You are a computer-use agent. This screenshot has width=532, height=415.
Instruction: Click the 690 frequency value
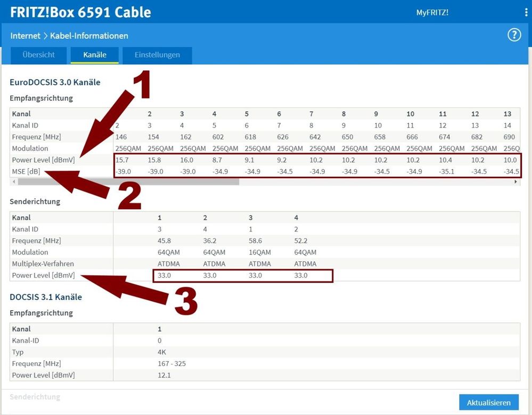[x=509, y=137]
